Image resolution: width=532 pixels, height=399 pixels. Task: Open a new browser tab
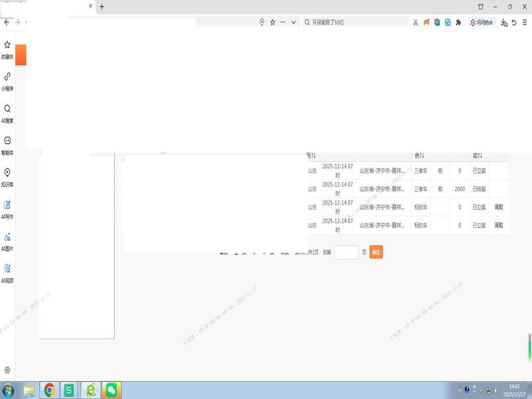pos(102,7)
